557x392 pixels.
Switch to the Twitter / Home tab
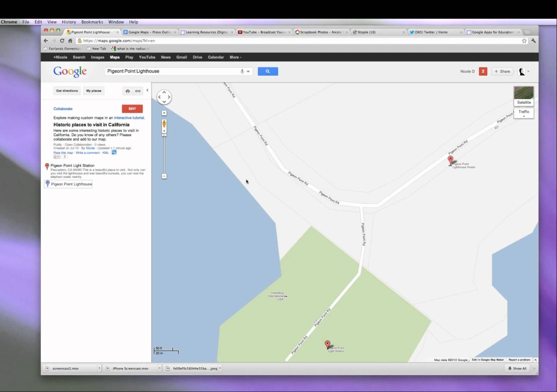[x=435, y=32]
